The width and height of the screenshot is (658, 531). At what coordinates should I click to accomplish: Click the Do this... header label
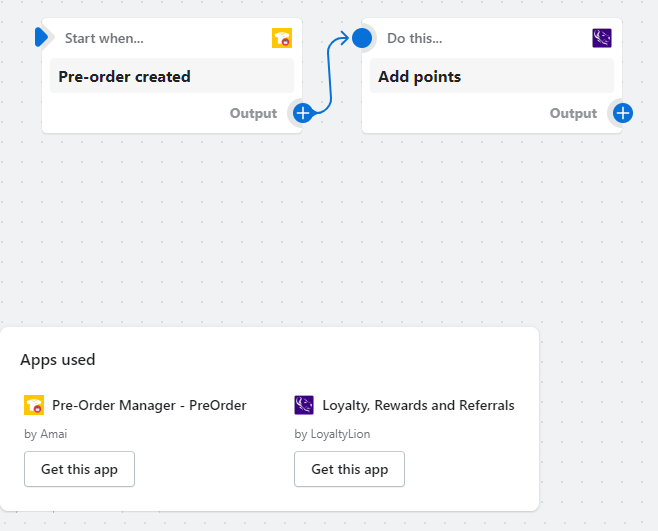(x=414, y=38)
